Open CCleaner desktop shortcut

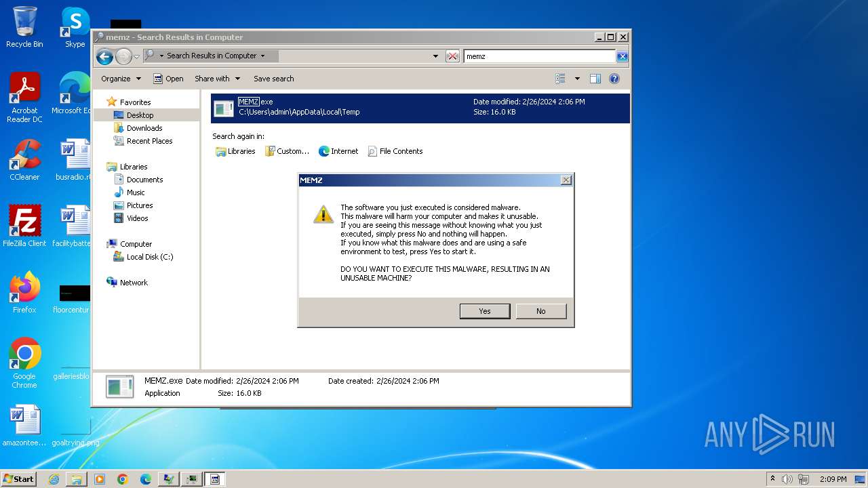(x=24, y=160)
